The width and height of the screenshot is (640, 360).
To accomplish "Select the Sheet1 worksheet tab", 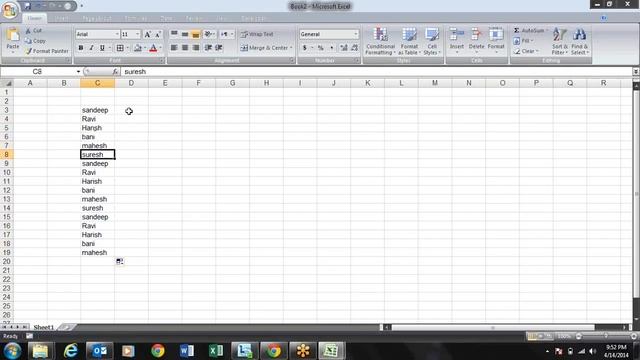I will click(44, 327).
